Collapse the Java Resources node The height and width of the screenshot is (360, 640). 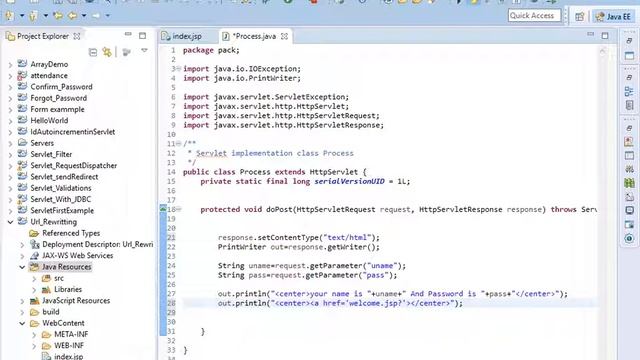(x=22, y=267)
